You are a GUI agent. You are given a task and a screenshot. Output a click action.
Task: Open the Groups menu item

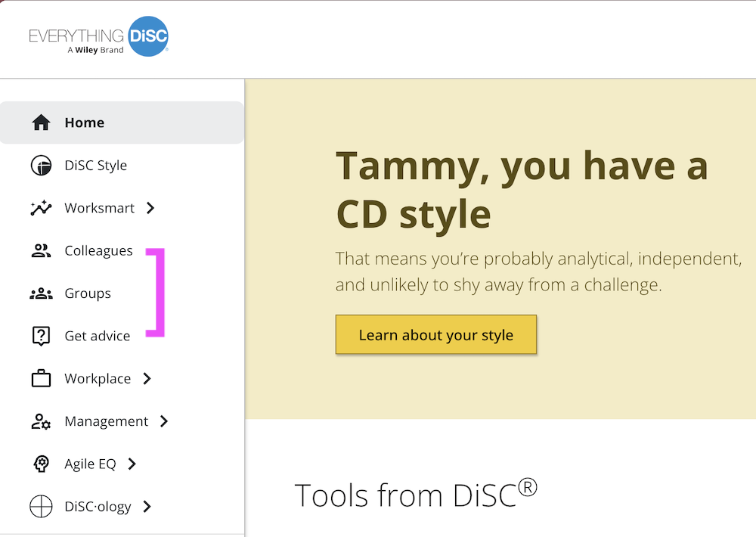[88, 293]
